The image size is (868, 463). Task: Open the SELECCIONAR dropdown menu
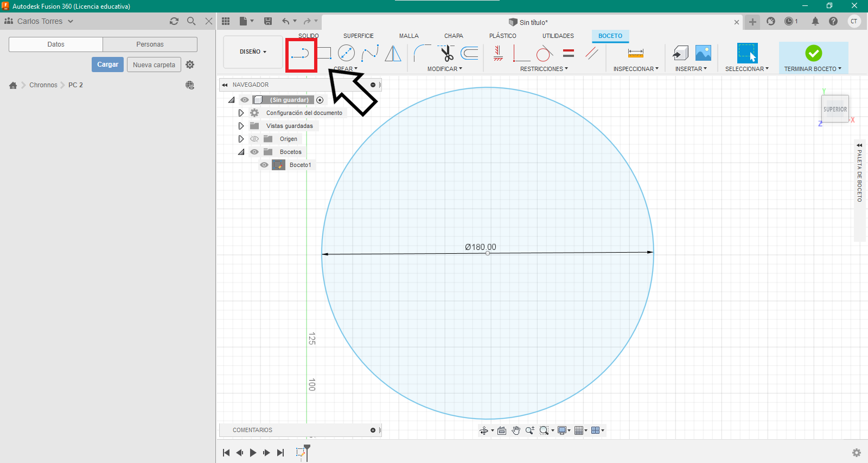[747, 69]
